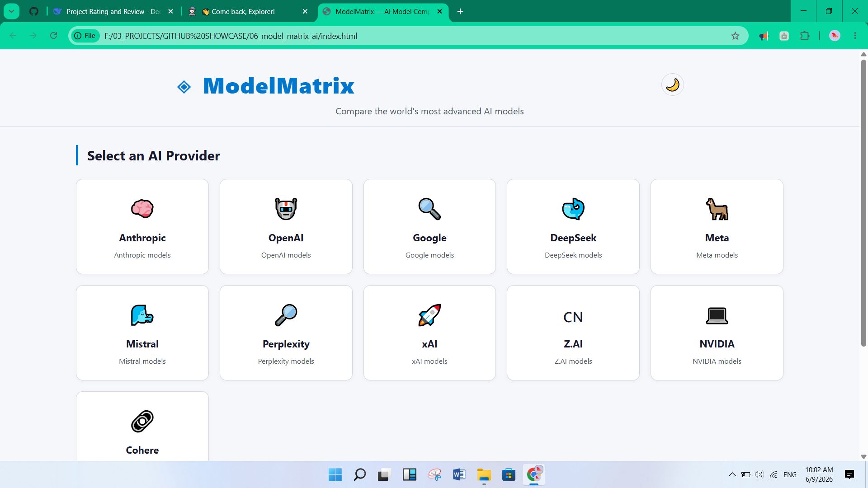Screen dimensions: 868x488
Task: Click the OpenAI robot icon
Action: click(286, 209)
